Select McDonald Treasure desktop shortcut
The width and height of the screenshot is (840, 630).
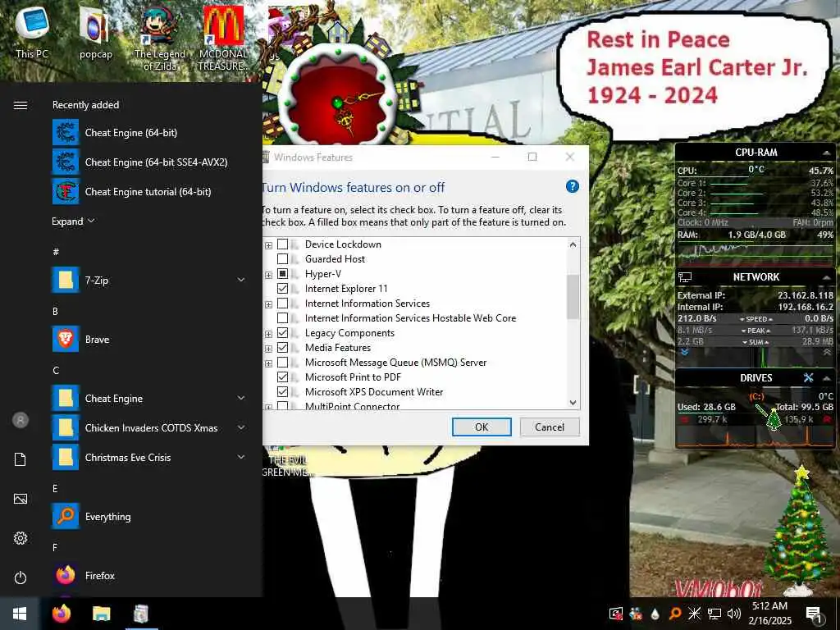(x=223, y=38)
